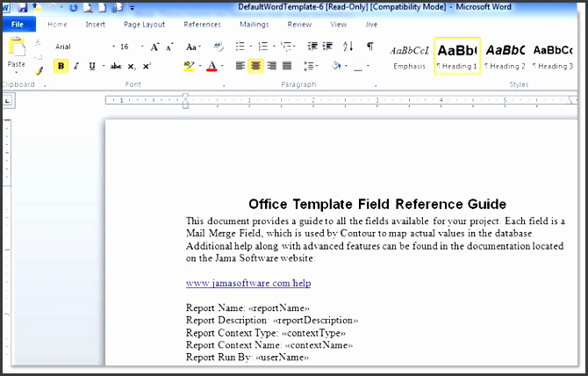The width and height of the screenshot is (588, 376).
Task: Toggle Strikethrough formatting
Action: pyautogui.click(x=116, y=67)
